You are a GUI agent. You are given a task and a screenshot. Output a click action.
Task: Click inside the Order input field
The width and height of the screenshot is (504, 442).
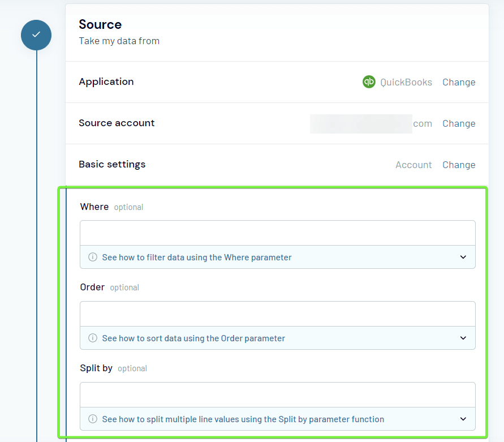pos(277,313)
